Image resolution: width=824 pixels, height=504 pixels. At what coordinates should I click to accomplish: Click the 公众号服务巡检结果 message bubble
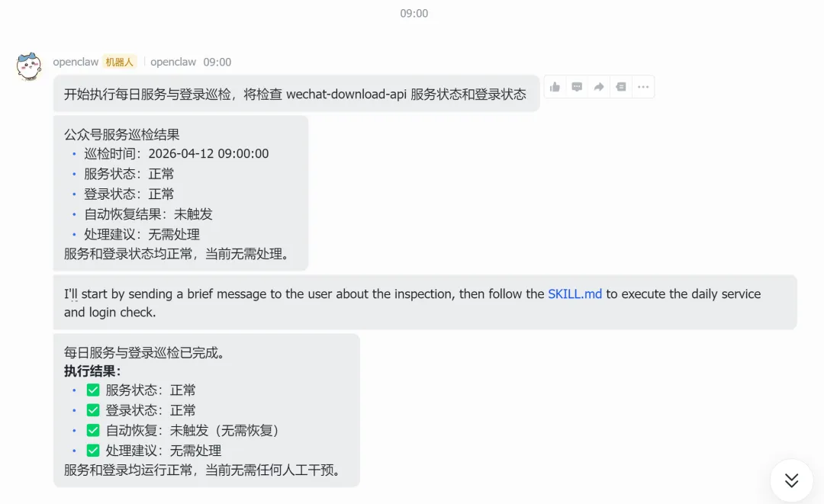[x=181, y=194]
